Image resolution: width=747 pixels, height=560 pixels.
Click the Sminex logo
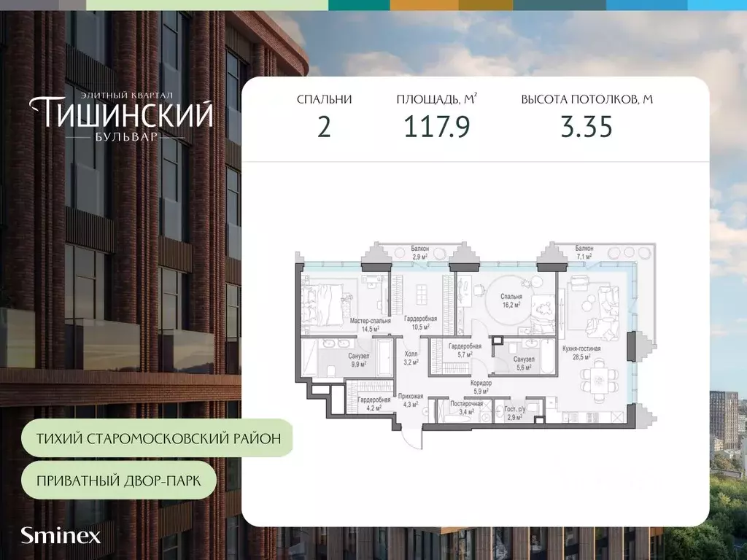point(61,536)
